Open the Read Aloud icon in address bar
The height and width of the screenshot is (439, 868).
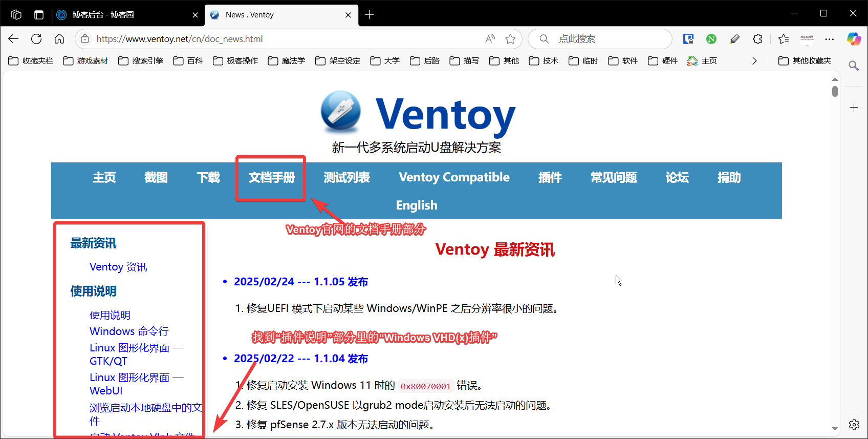tap(490, 39)
